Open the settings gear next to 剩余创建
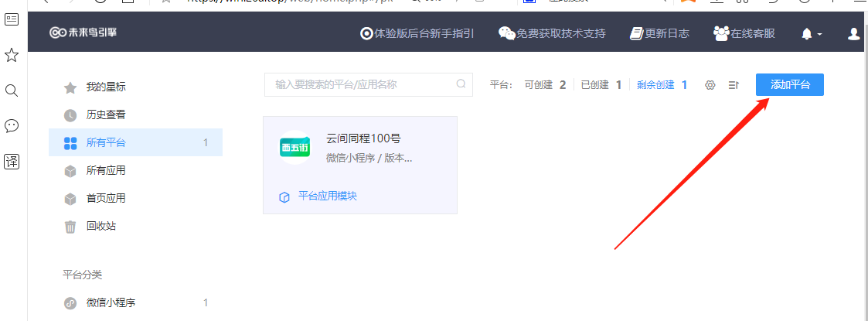Image resolution: width=868 pixels, height=321 pixels. point(710,85)
